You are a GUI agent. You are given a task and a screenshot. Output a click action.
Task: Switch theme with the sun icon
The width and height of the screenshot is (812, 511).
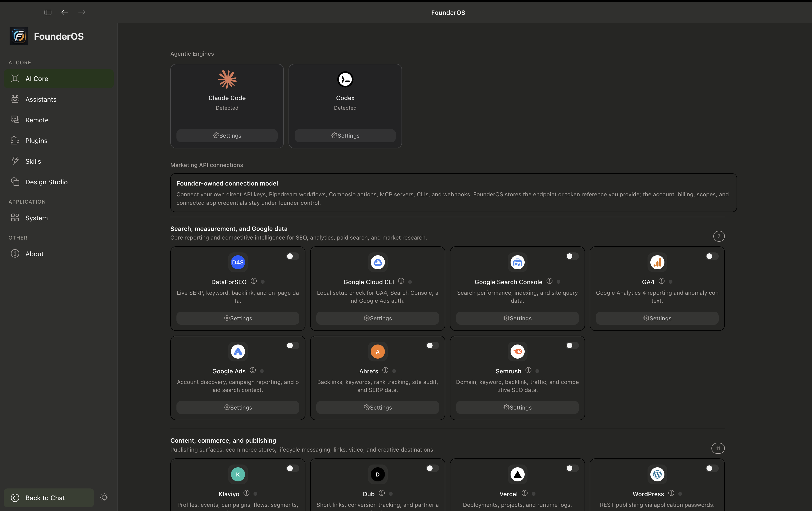(105, 498)
